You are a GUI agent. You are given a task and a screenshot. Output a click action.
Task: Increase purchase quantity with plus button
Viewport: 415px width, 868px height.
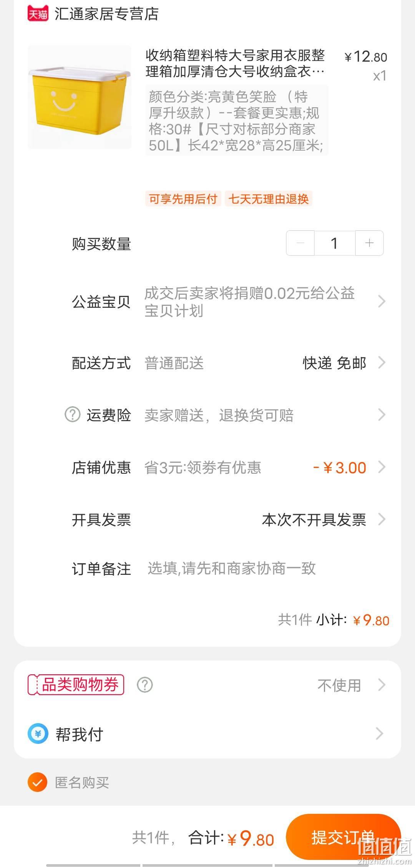point(369,243)
